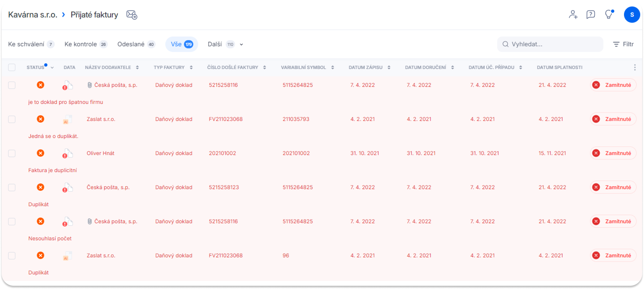This screenshot has height=289, width=644.
Task: Click invoice number 5215258123
Action: tap(224, 187)
